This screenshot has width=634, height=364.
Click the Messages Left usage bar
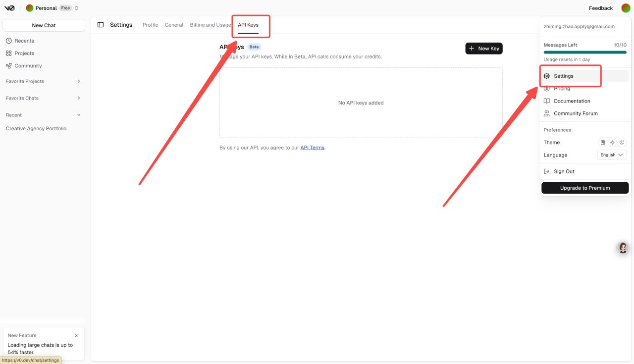584,52
